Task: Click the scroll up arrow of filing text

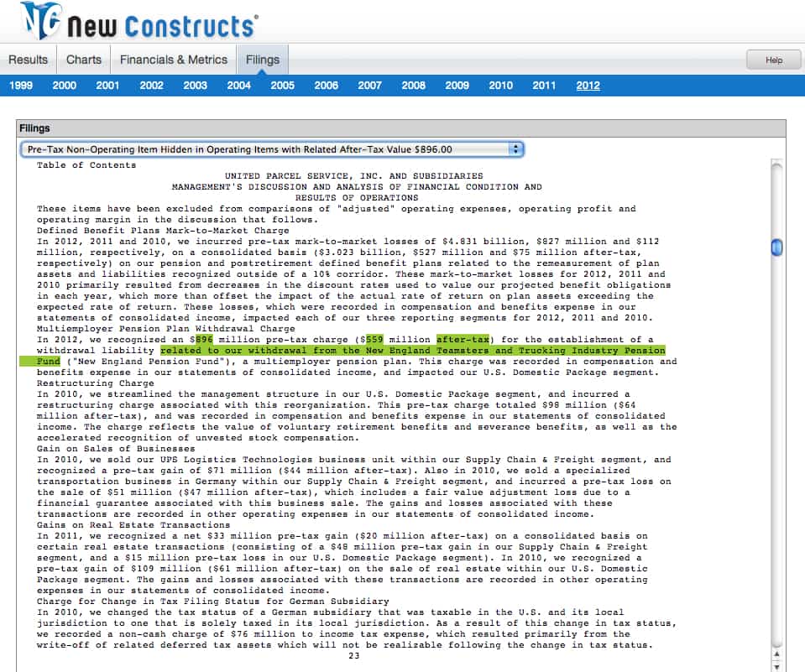Action: (x=776, y=654)
